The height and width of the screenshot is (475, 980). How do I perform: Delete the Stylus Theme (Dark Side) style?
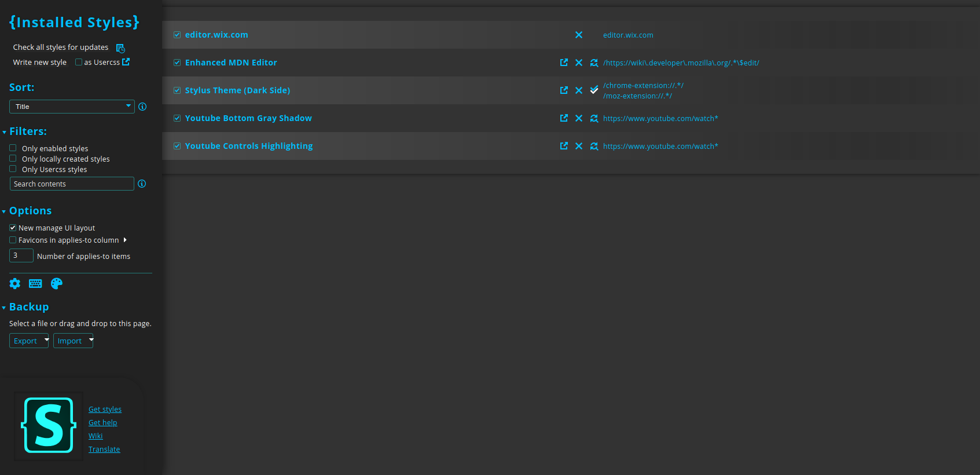coord(579,90)
